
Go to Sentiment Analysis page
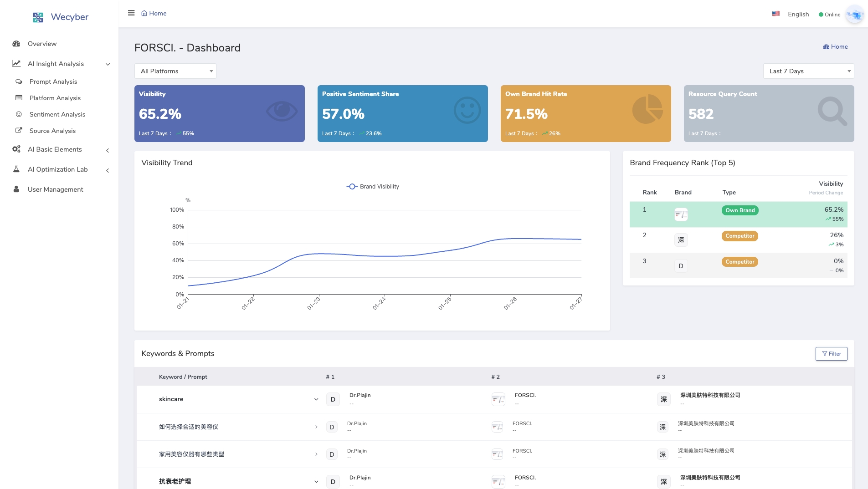click(57, 115)
